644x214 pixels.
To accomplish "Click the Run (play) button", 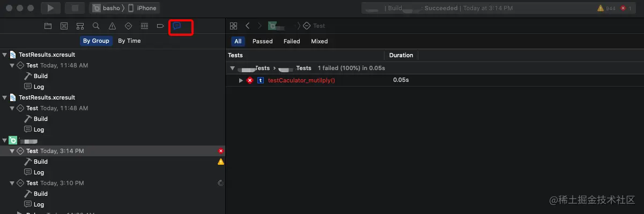I will tap(51, 8).
